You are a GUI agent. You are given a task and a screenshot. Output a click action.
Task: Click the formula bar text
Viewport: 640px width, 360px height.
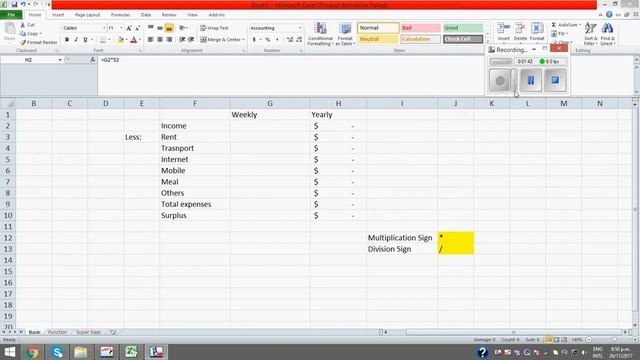(110, 60)
